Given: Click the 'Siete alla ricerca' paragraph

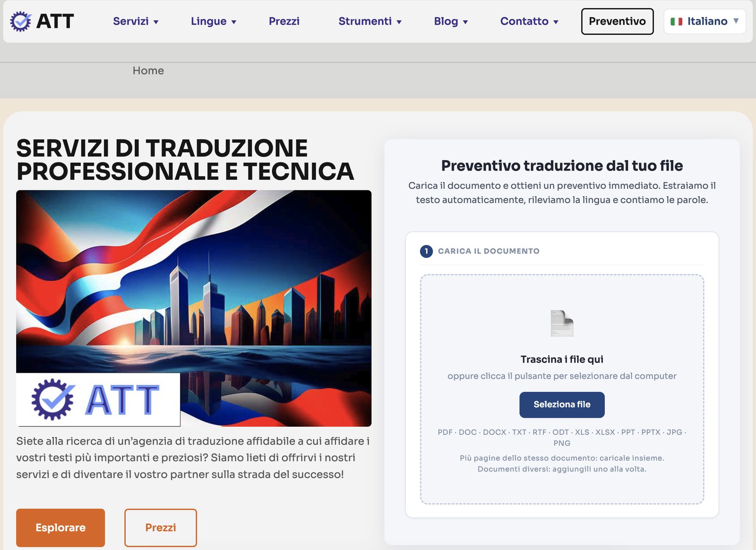Looking at the screenshot, I should pyautogui.click(x=193, y=457).
